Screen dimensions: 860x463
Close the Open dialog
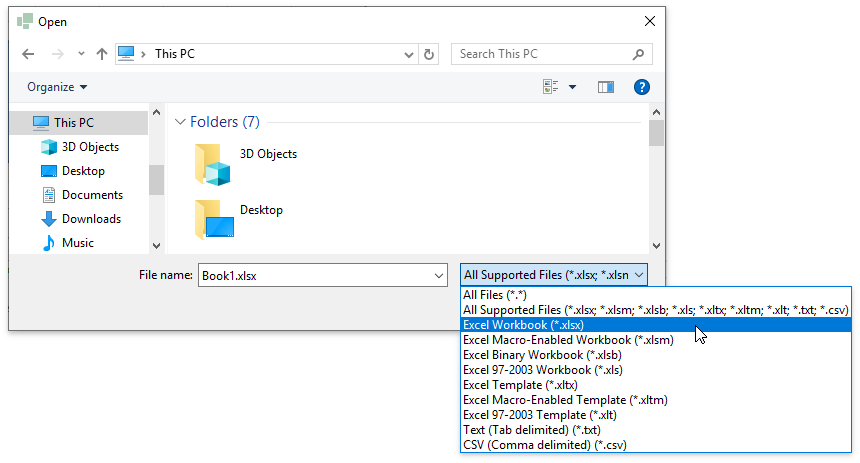click(650, 21)
